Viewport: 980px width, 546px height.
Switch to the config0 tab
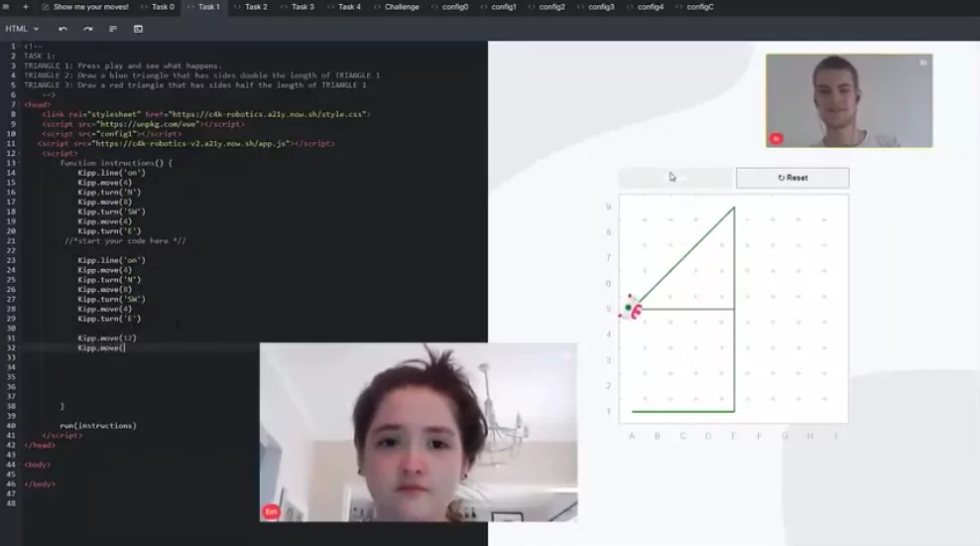pos(449,7)
